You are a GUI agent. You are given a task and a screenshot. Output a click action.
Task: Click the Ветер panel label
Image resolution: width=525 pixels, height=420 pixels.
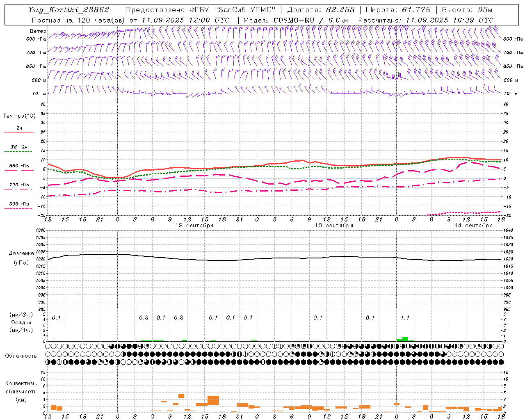(38, 31)
